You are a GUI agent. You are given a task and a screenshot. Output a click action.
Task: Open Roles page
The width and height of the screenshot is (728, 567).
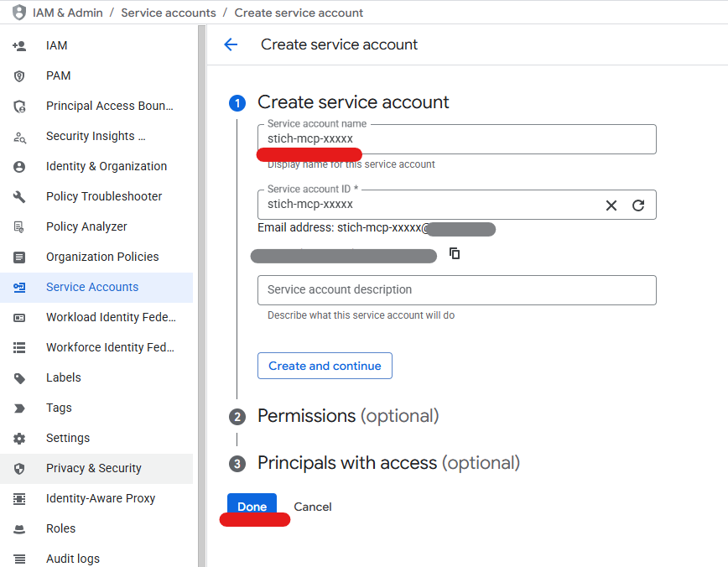pyautogui.click(x=96, y=528)
